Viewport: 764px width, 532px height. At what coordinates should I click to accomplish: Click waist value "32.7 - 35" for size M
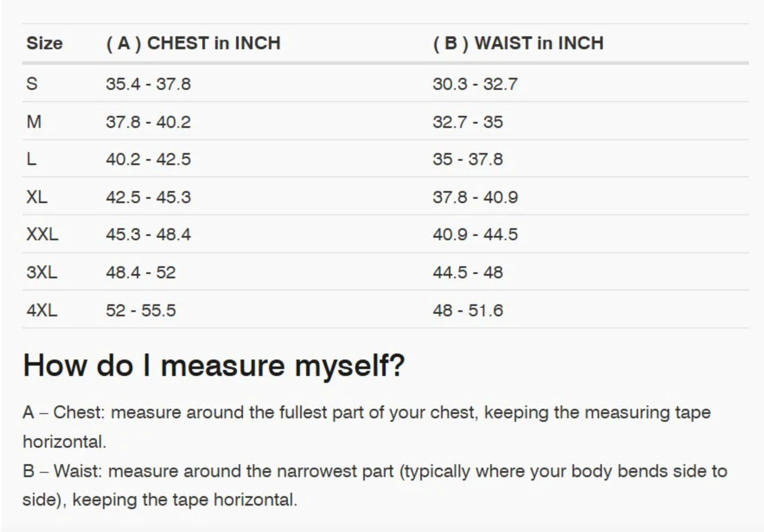click(468, 122)
